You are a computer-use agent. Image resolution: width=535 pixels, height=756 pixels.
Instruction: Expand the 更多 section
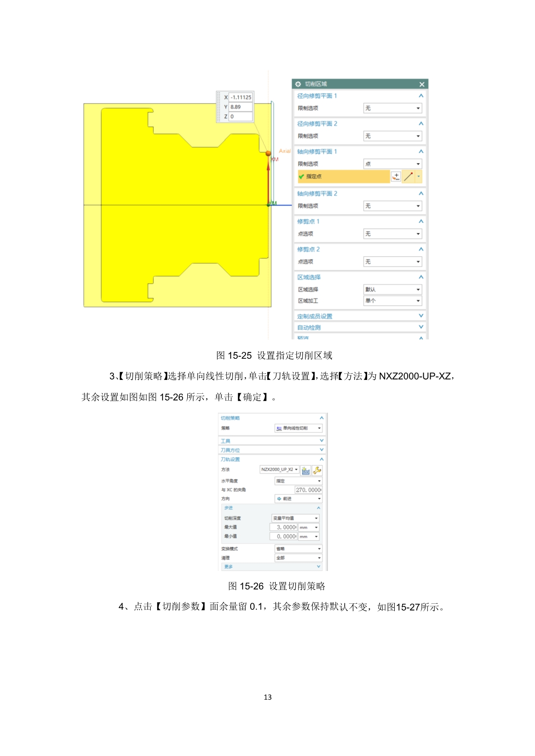(319, 567)
